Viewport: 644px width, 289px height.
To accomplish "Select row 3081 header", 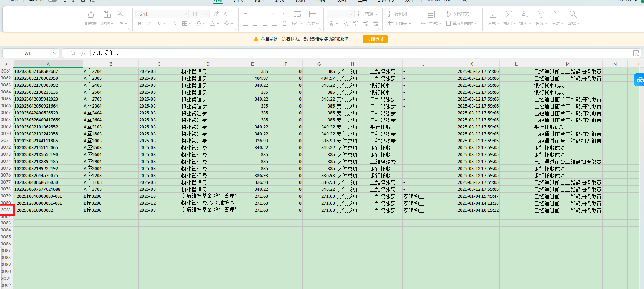I will [x=6, y=210].
